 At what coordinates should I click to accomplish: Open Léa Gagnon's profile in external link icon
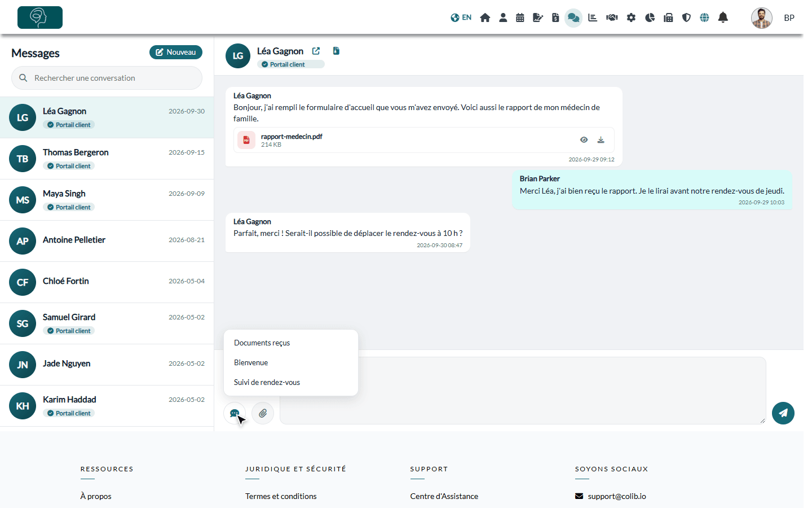coord(316,51)
